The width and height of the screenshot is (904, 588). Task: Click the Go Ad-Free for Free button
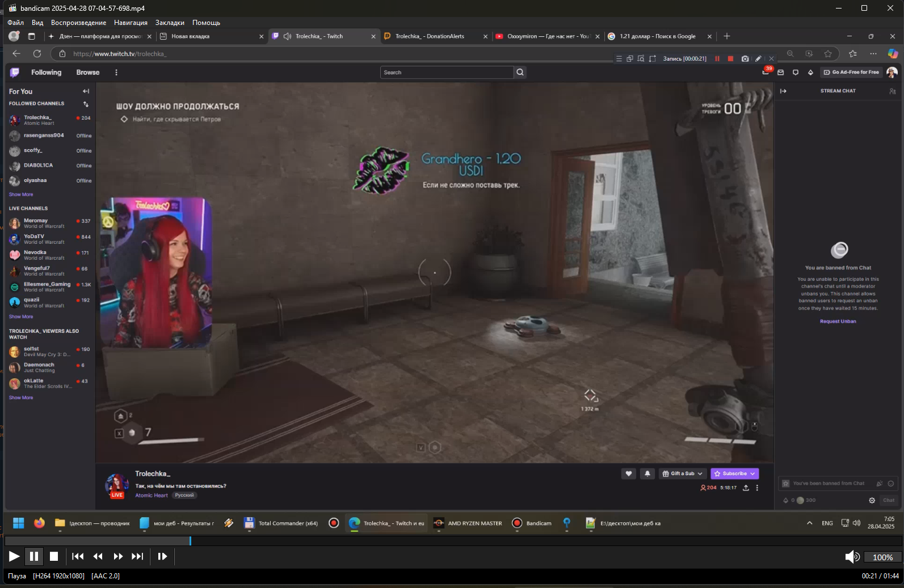[x=851, y=72]
